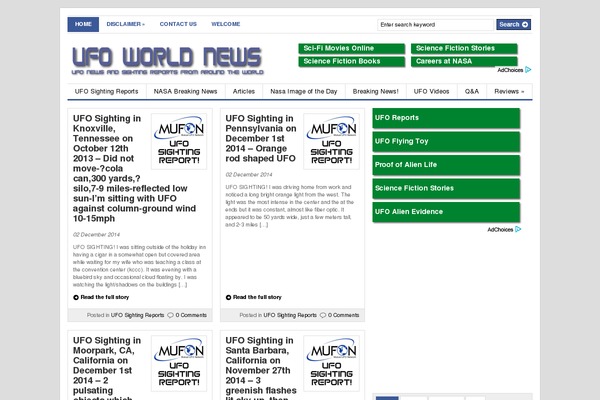Read the full story of the Pennsylvania sighting

click(257, 297)
